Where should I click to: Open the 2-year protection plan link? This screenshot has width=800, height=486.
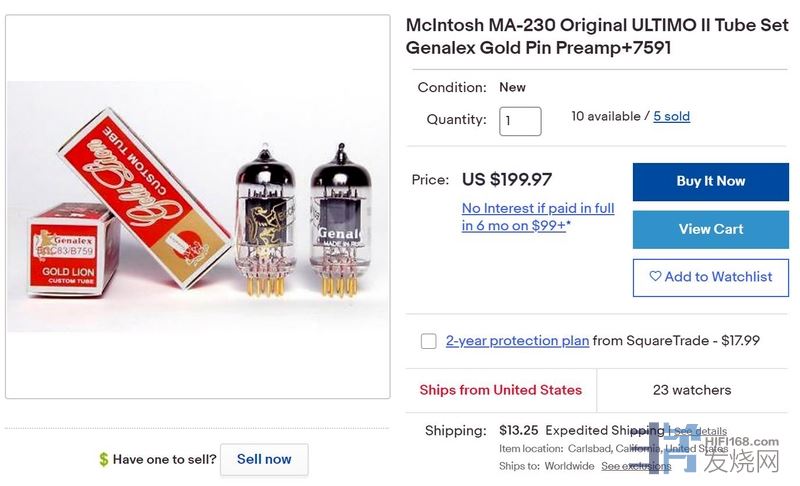[517, 341]
